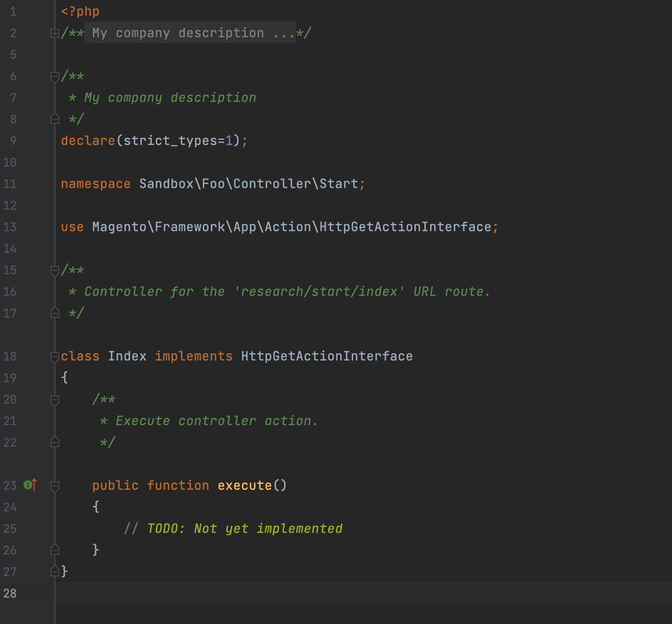The height and width of the screenshot is (624, 672).
Task: Click fold end marker on line 26
Action: pyautogui.click(x=55, y=550)
